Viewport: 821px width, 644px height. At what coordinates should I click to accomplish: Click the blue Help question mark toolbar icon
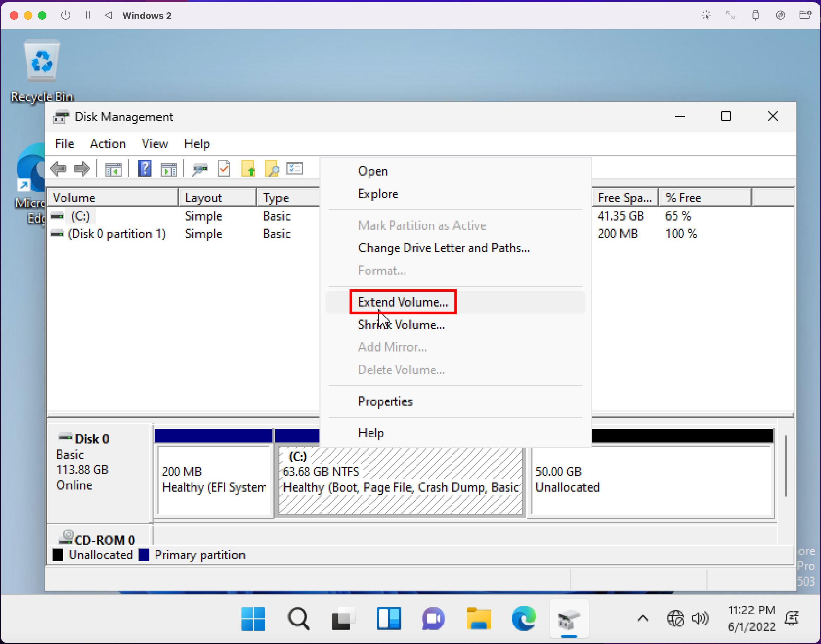144,169
